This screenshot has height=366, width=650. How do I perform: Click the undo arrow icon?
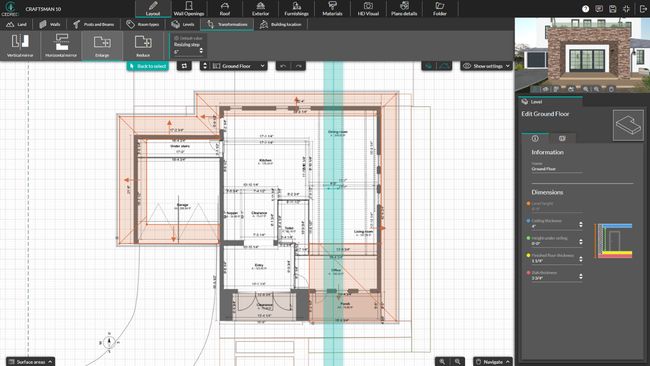(x=283, y=66)
